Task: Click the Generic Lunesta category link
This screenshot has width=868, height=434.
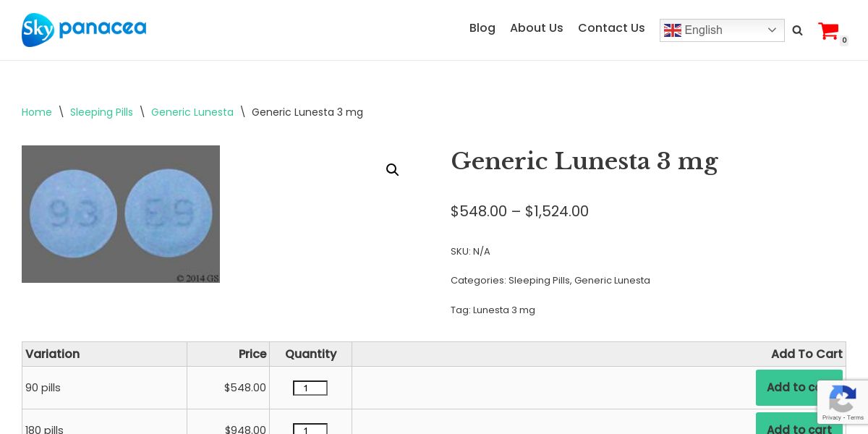Action: point(612,281)
